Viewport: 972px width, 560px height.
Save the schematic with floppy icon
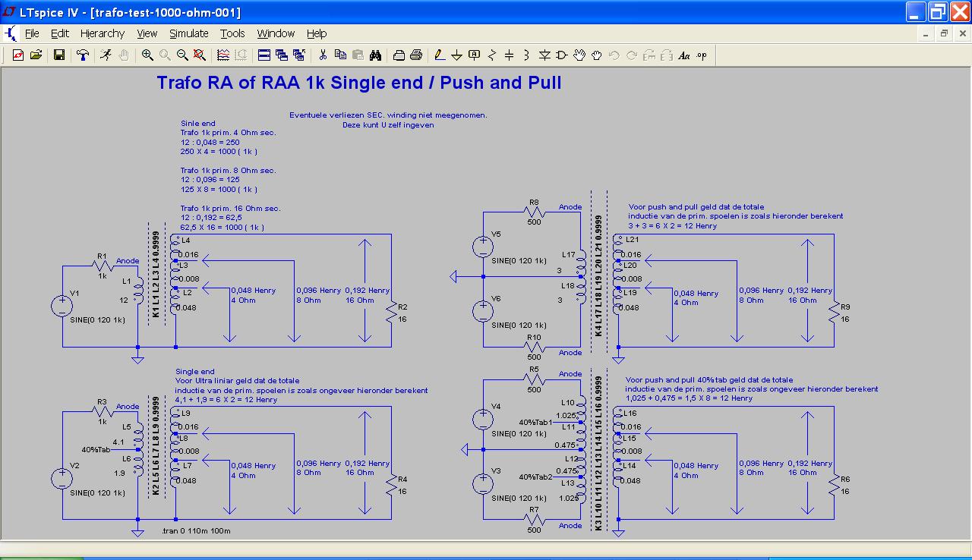58,55
